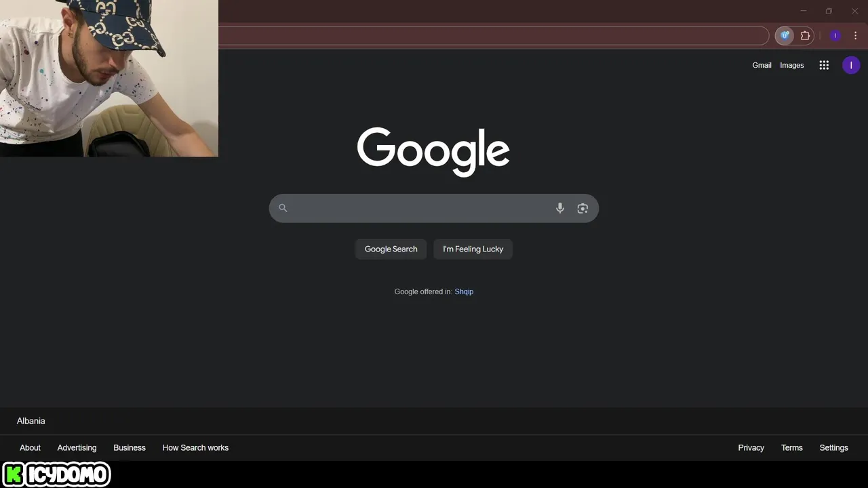
Task: Click the magnifier icon in the search box
Action: coord(283,208)
